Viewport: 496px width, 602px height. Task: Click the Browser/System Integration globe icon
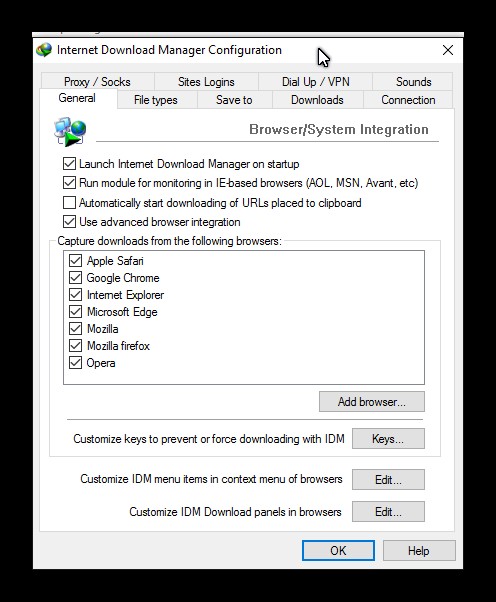pos(70,132)
